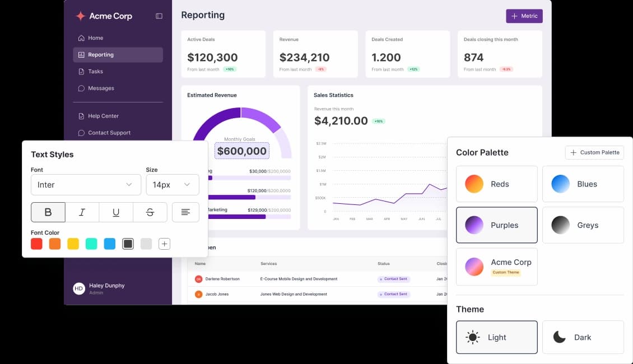Screen dimensions: 633x364
Task: Pick the yellow font color swatch
Action: coord(73,244)
